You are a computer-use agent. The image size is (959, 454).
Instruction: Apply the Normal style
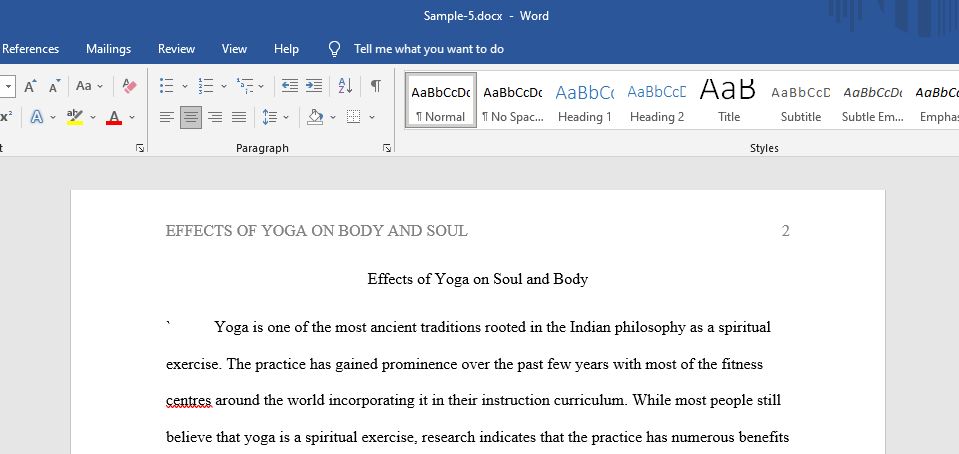point(440,100)
